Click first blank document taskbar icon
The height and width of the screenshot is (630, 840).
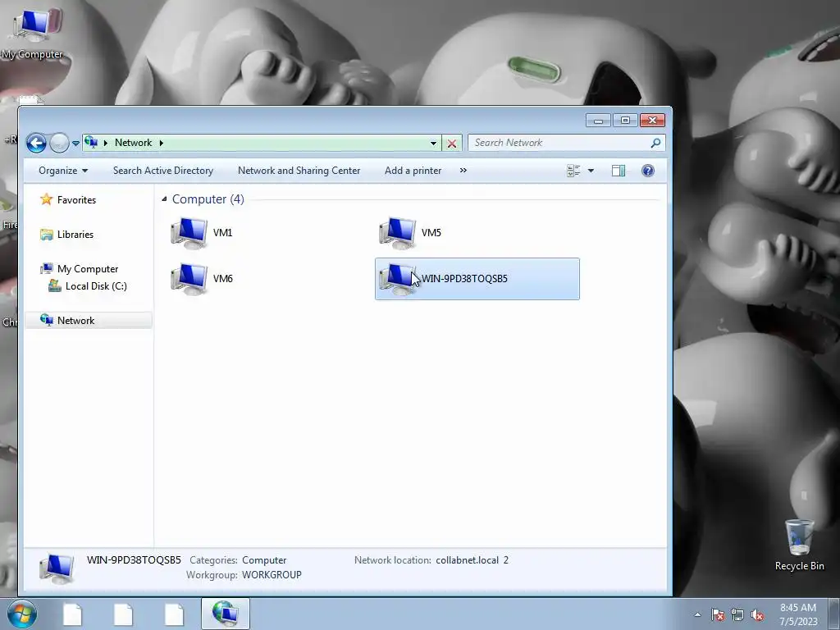pyautogui.click(x=72, y=614)
